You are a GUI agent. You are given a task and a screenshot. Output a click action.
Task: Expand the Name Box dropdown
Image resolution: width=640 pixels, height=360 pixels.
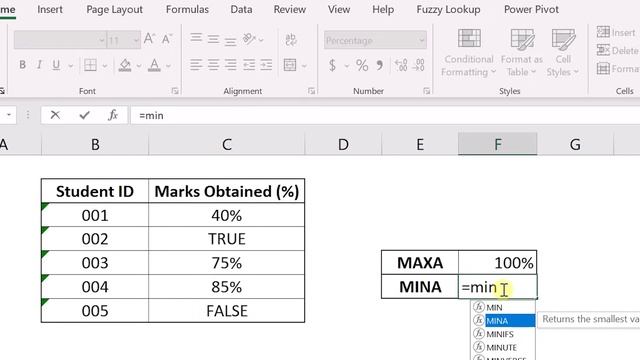[x=9, y=116]
